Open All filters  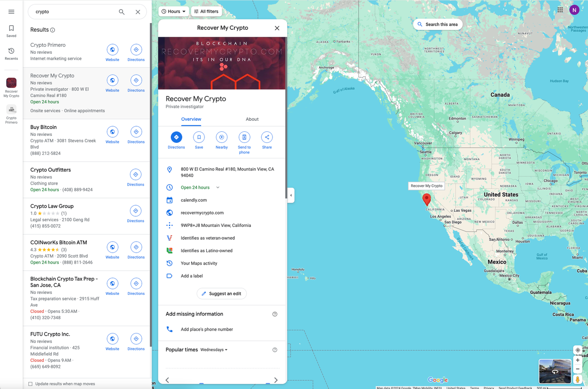tap(206, 11)
